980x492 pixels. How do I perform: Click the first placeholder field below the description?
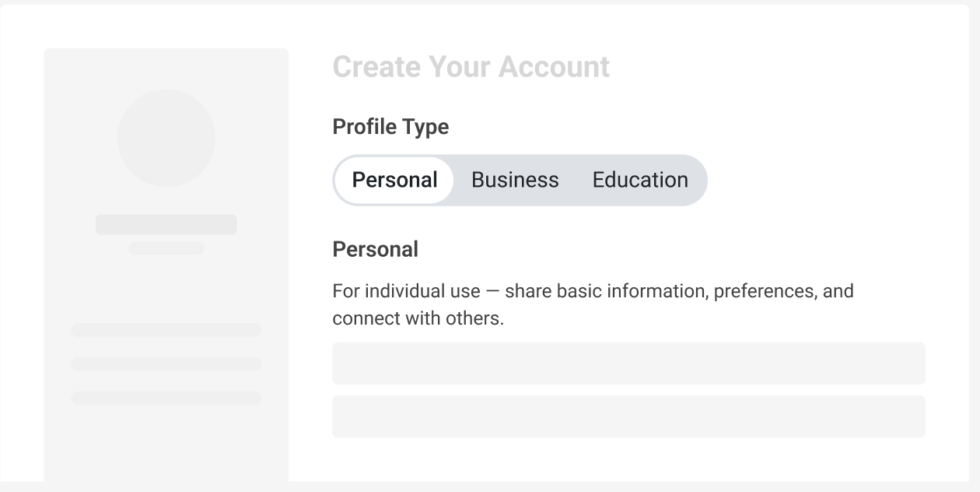[628, 364]
